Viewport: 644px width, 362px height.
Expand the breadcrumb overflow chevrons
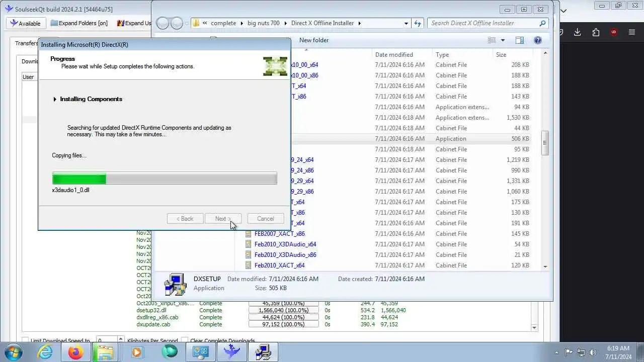pos(205,23)
